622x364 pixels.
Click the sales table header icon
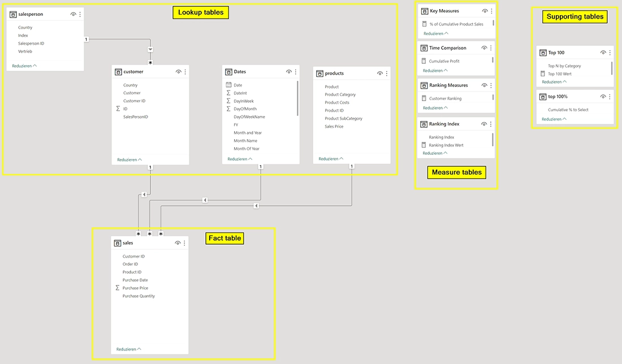[x=118, y=243]
